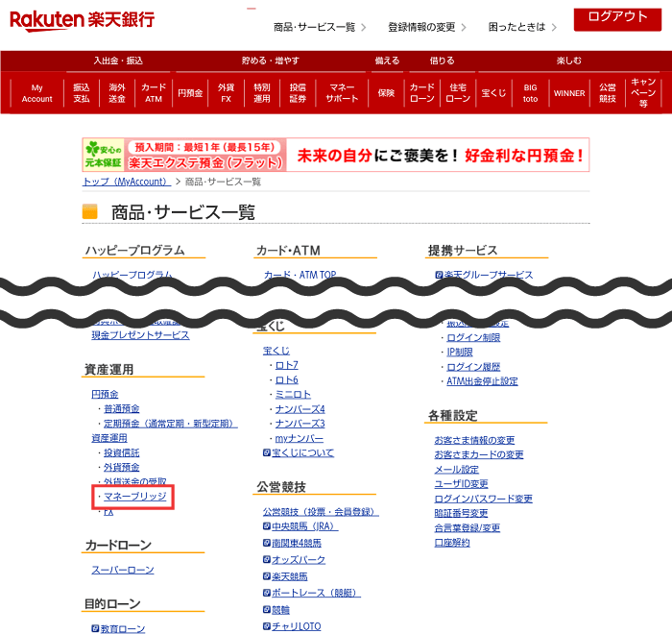Open ログインパスワード変更 link
Image resolution: width=672 pixels, height=634 pixels.
(484, 499)
